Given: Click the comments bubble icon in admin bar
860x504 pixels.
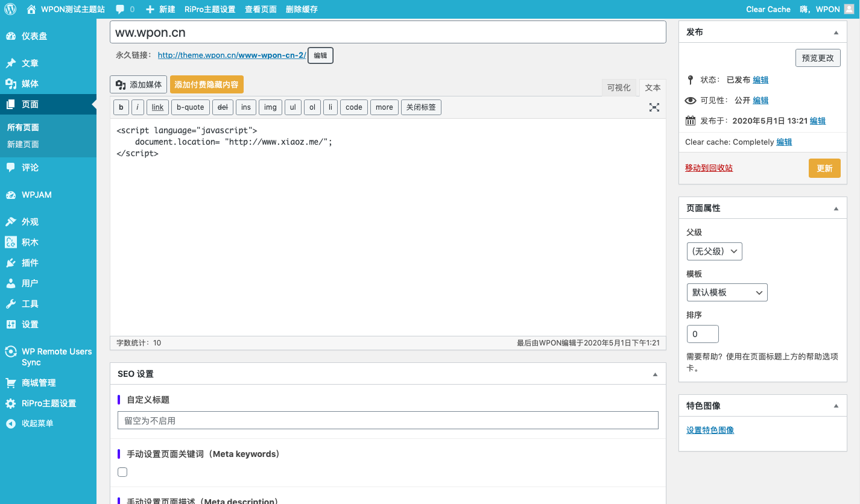Looking at the screenshot, I should coord(120,9).
